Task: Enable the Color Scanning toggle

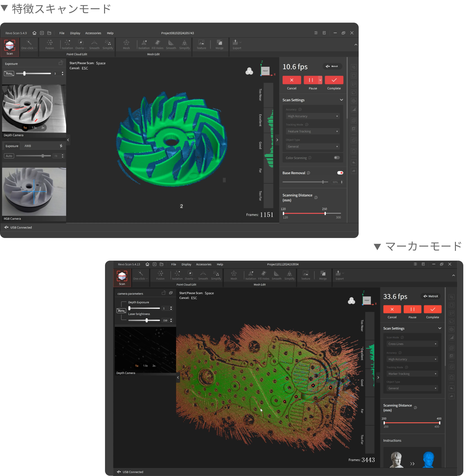Action: 337,158
